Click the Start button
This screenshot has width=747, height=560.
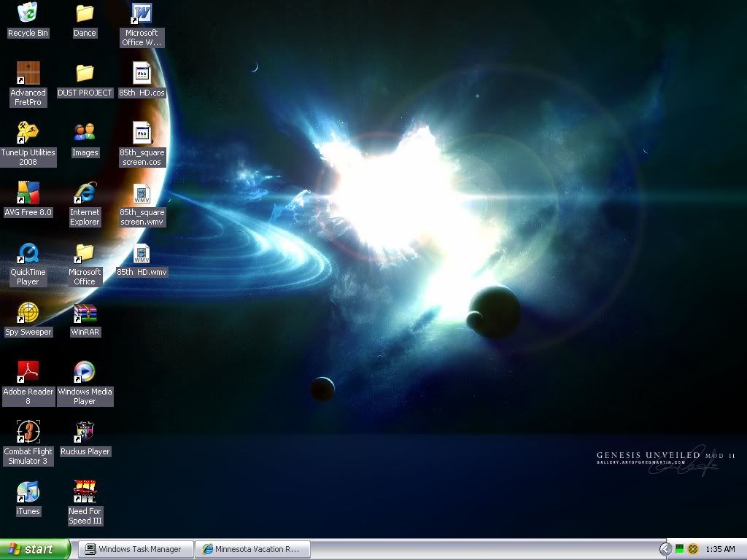(35, 549)
